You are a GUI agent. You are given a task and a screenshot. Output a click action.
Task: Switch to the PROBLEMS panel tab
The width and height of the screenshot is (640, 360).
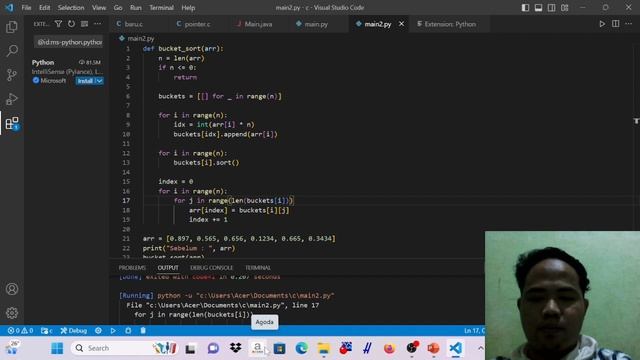coord(132,268)
